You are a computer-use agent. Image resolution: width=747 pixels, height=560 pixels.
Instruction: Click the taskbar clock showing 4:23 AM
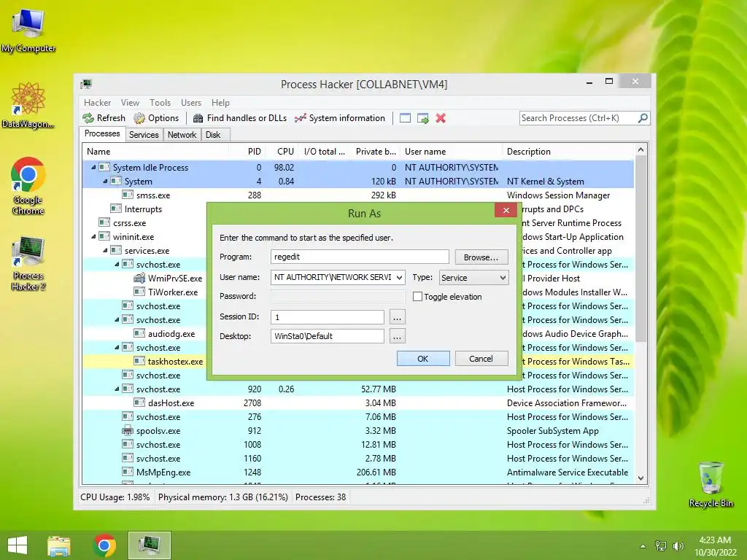click(715, 545)
